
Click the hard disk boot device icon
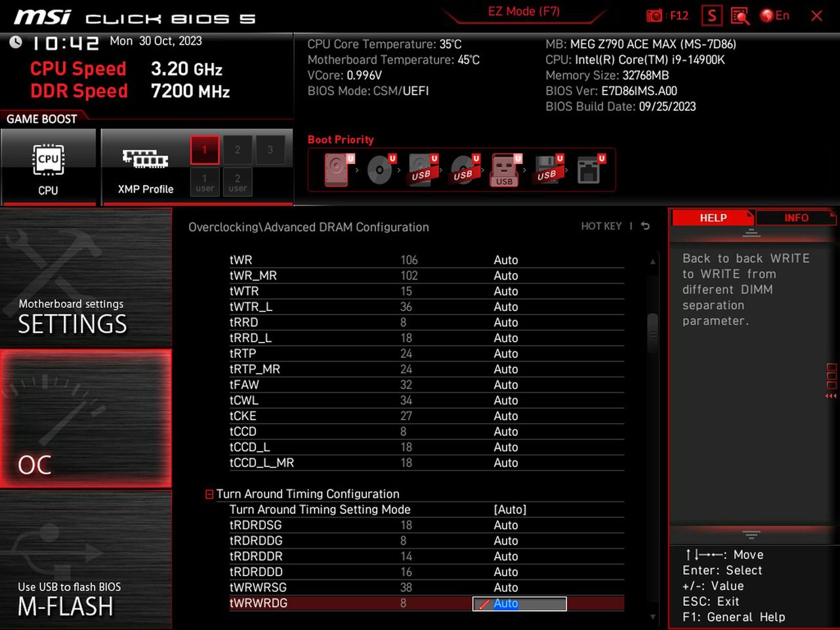point(337,170)
